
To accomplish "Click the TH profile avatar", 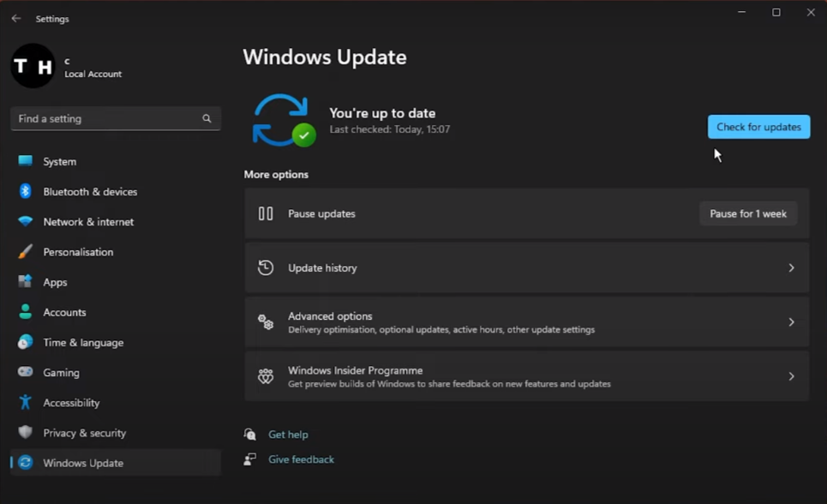I will pyautogui.click(x=33, y=66).
